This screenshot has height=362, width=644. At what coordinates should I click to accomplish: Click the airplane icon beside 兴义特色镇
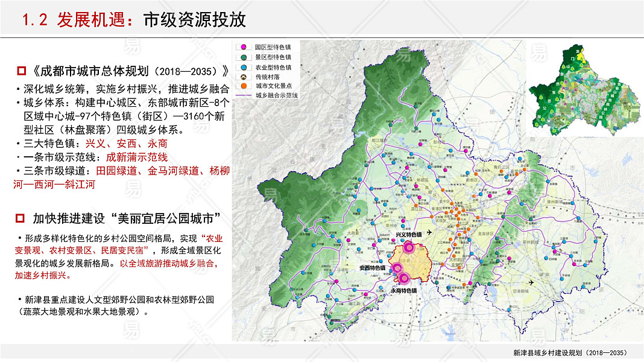429,232
